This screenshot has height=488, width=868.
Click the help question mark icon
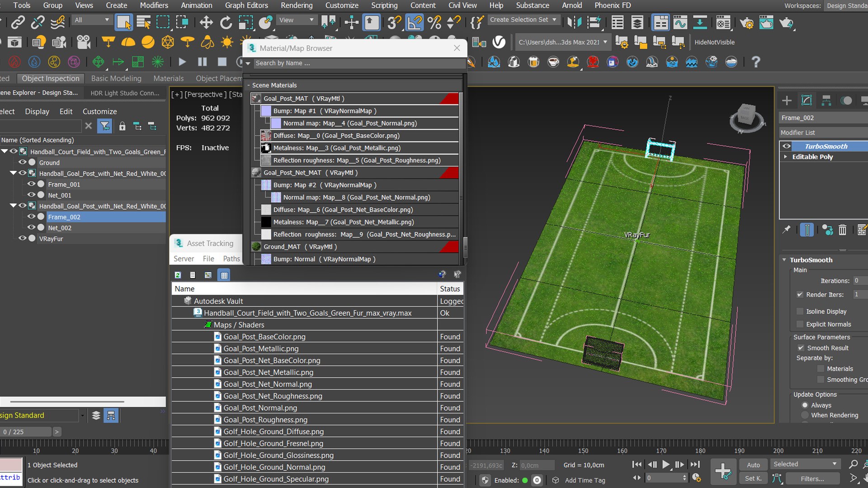click(x=755, y=62)
